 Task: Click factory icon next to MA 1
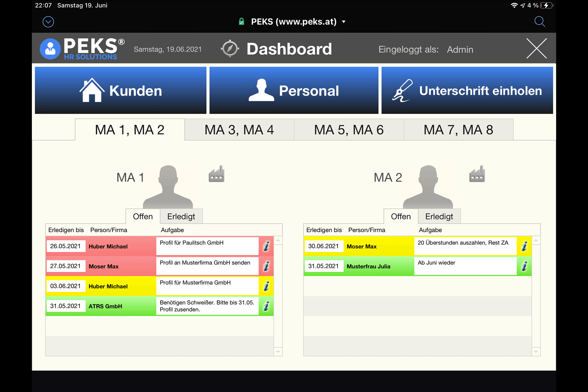pos(216,174)
